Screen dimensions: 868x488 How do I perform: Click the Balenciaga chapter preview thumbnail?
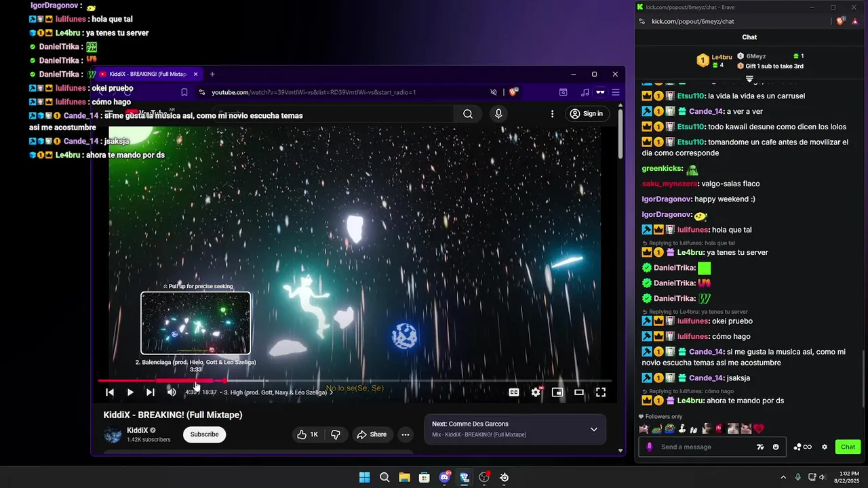(195, 323)
